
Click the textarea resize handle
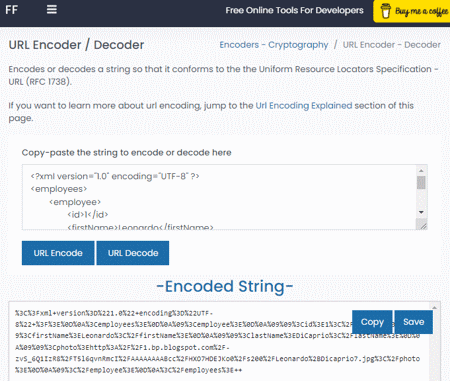[422, 225]
